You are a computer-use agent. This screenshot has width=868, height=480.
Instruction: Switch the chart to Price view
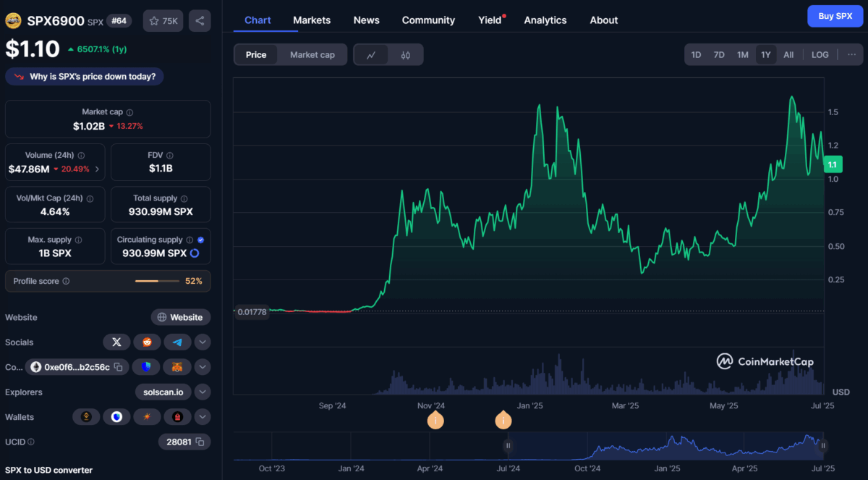tap(256, 55)
